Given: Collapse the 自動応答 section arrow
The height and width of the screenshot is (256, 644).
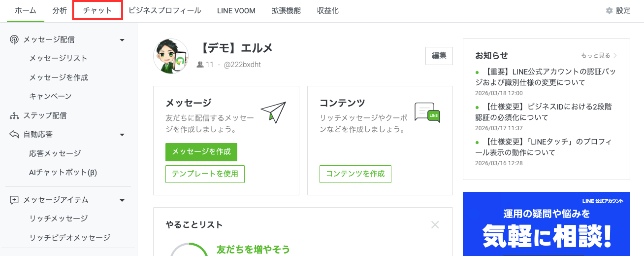Looking at the screenshot, I should point(122,135).
